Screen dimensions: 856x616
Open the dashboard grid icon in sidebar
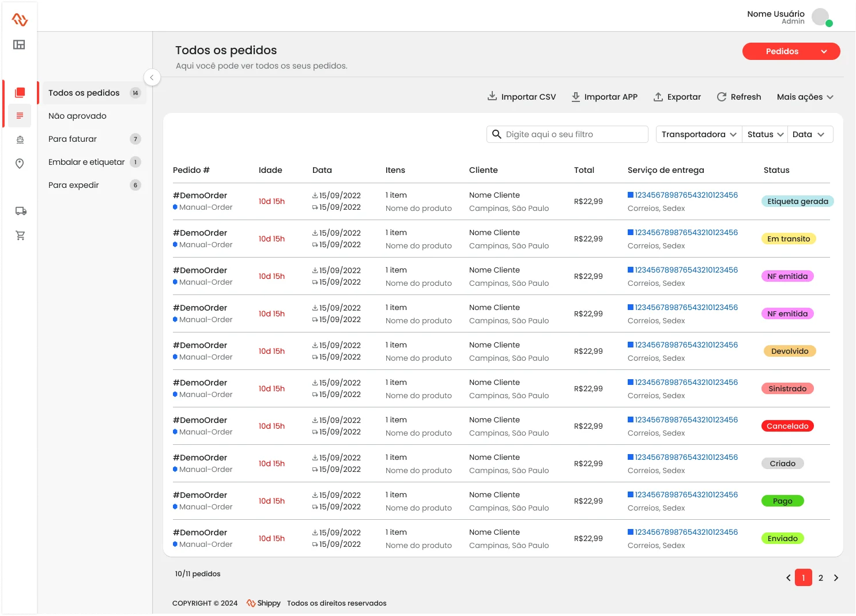pos(20,44)
